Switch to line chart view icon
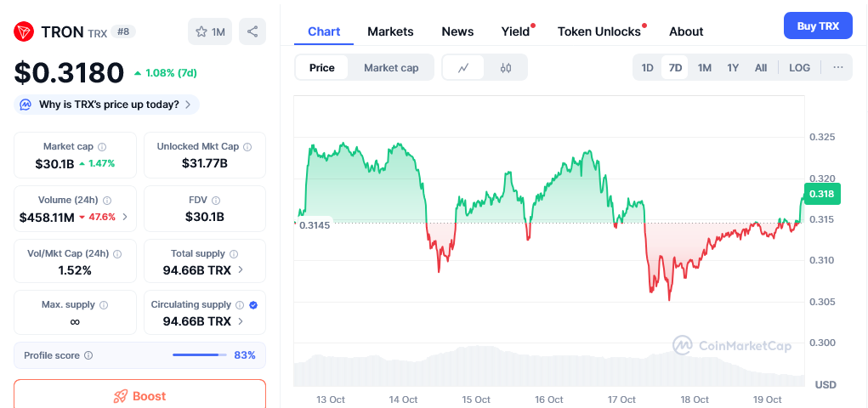868x408 pixels. [463, 68]
